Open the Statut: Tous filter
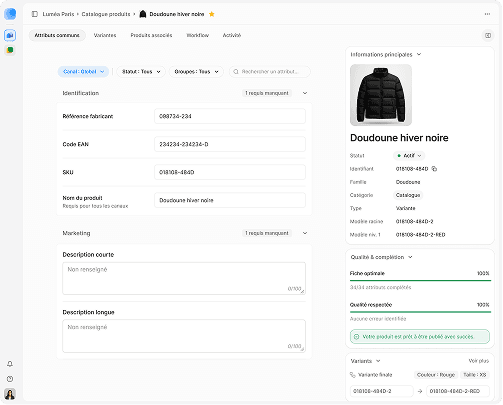 [x=141, y=72]
